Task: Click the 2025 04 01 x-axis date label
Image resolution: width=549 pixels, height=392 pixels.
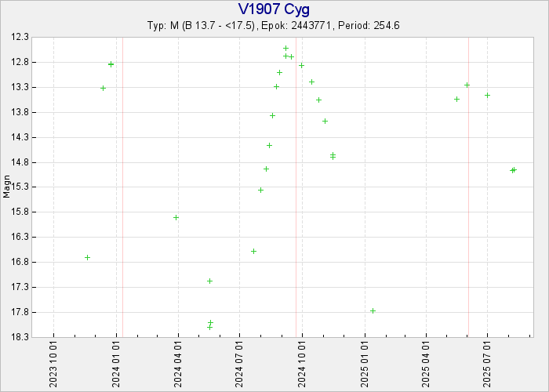Action: click(x=425, y=364)
